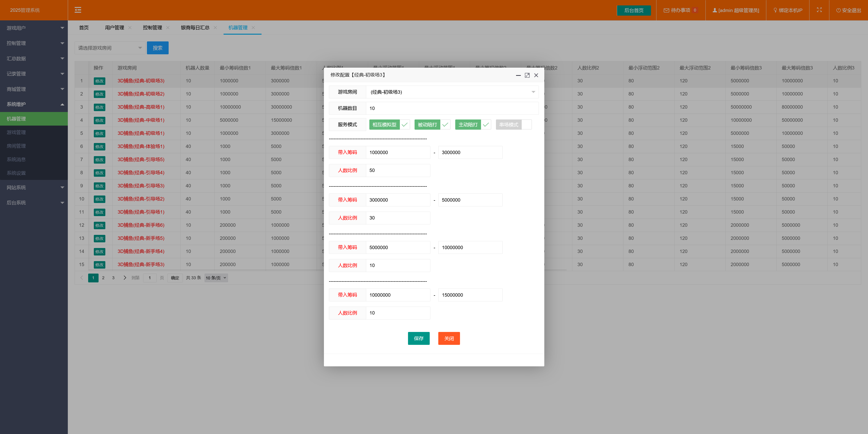Expand the 游戏用户 sidebar menu
The height and width of the screenshot is (434, 868).
tap(34, 28)
